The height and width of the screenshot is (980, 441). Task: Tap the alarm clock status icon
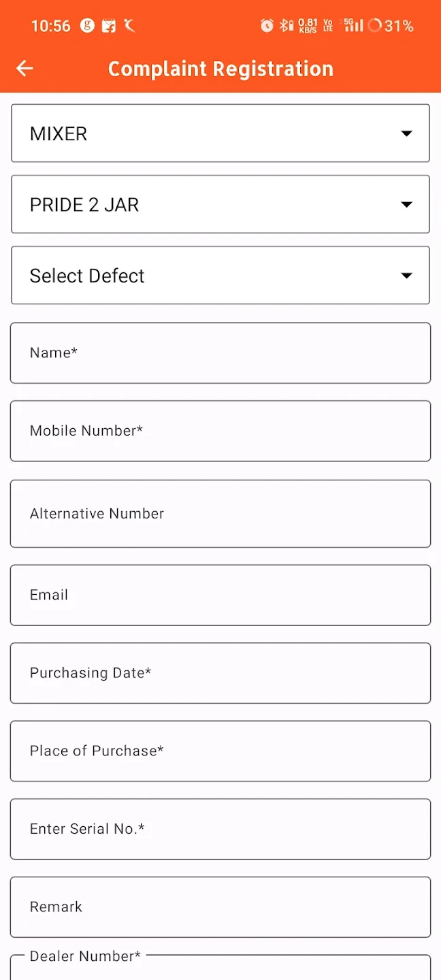(267, 26)
